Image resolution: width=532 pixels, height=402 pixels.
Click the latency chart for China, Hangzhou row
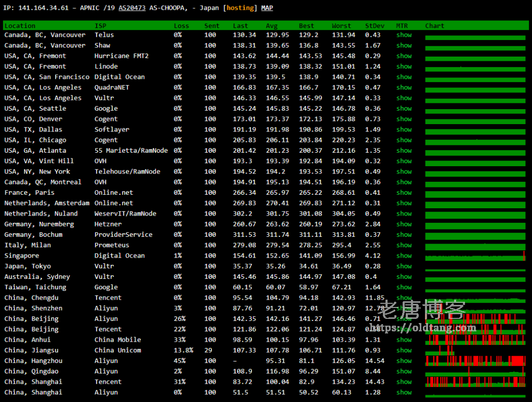point(475,361)
